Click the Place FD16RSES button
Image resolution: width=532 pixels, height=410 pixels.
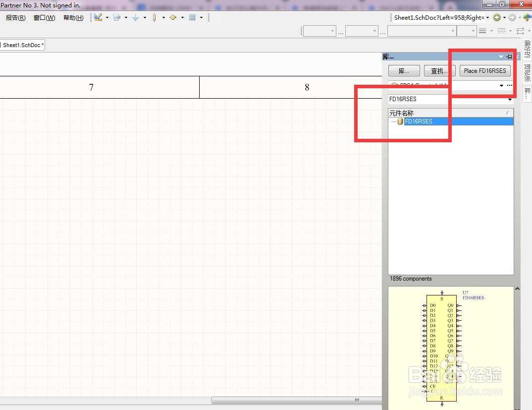tap(485, 71)
